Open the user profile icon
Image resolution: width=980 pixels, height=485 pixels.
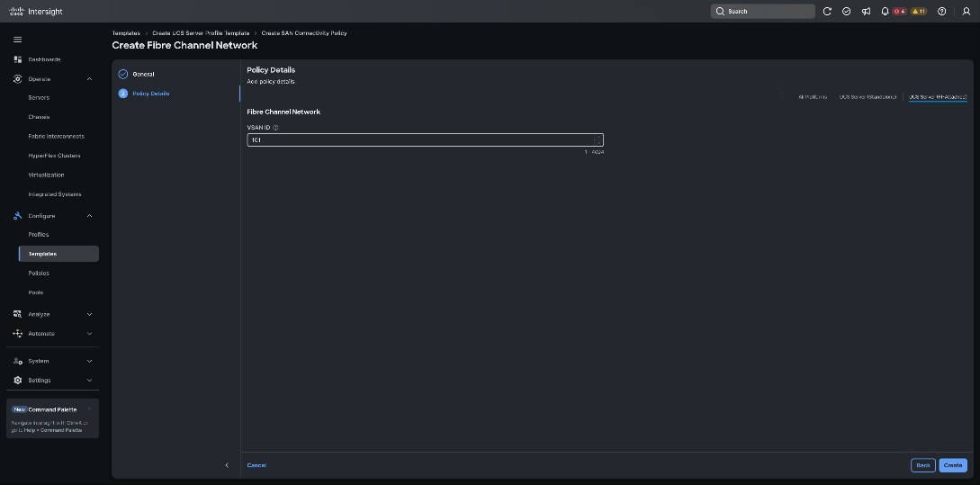[x=966, y=12]
